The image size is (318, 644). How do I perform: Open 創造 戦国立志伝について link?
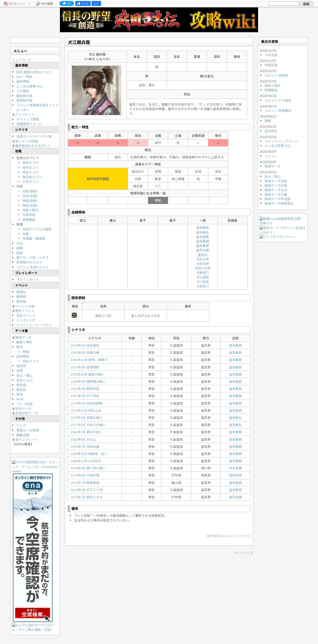coord(34,72)
